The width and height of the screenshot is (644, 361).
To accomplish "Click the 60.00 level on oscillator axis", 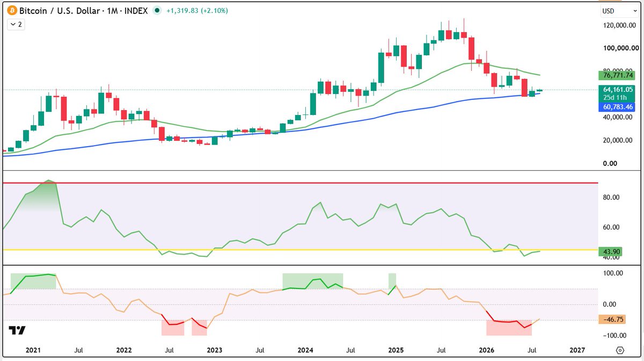I will click(612, 227).
